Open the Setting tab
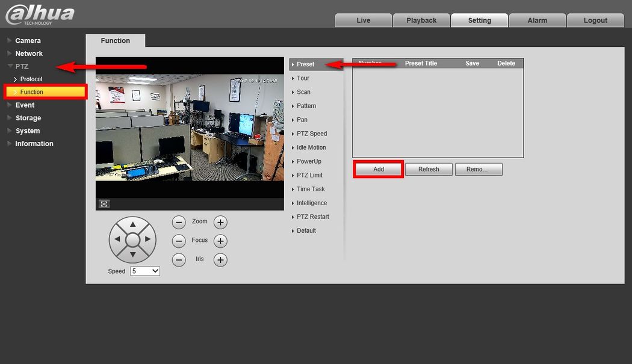Viewport: 632px width, 364px height. [x=479, y=20]
